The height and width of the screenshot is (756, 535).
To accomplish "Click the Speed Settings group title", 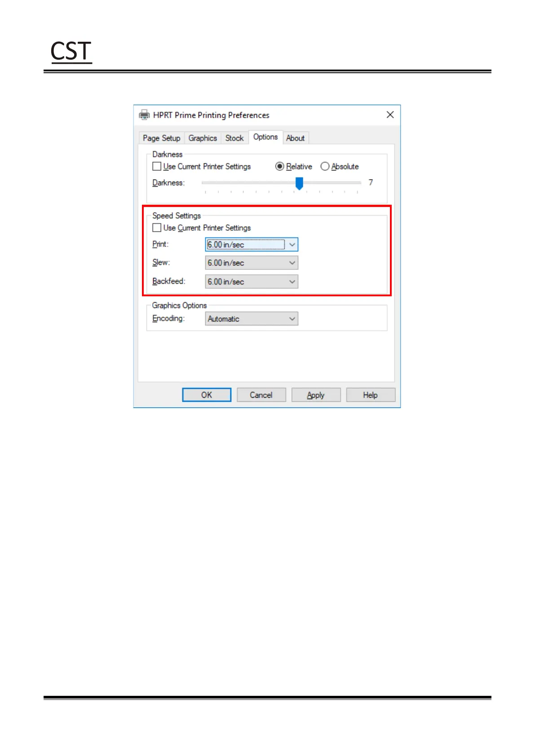I will [x=177, y=215].
